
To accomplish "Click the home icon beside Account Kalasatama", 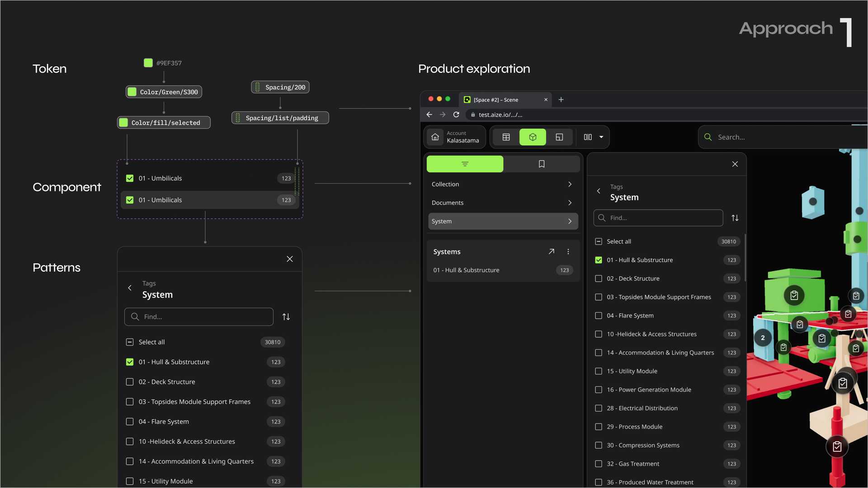I will (435, 137).
